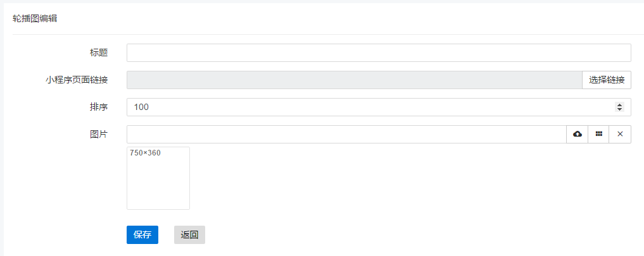
Task: Focus the 标题 text input
Action: (379, 53)
